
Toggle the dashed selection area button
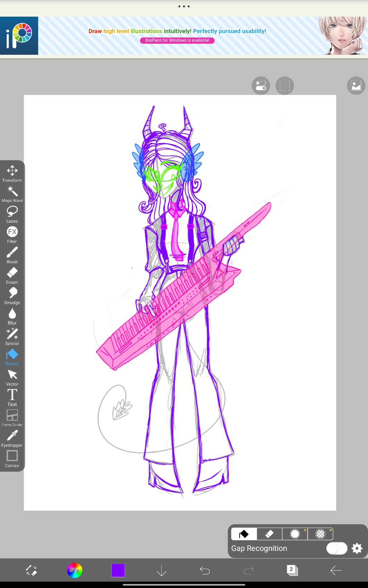coord(285,86)
